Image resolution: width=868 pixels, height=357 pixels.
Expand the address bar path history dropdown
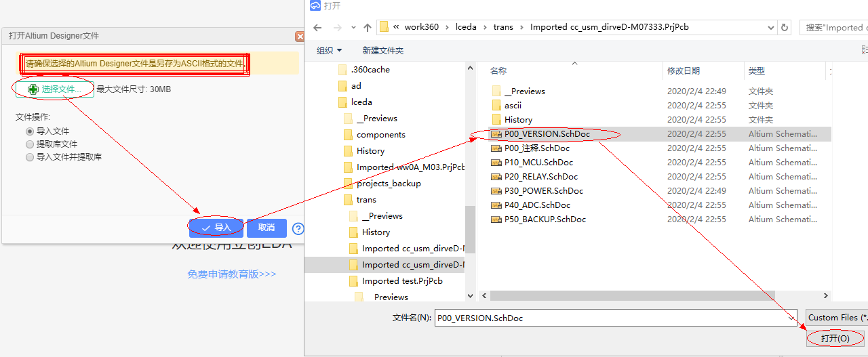click(771, 28)
